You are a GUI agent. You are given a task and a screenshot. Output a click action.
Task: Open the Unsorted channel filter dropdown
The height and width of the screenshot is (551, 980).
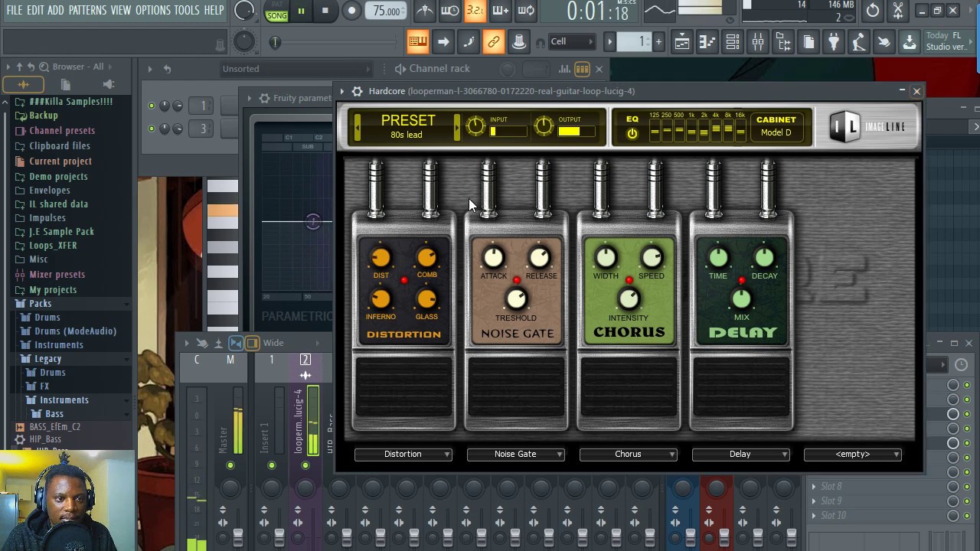296,69
